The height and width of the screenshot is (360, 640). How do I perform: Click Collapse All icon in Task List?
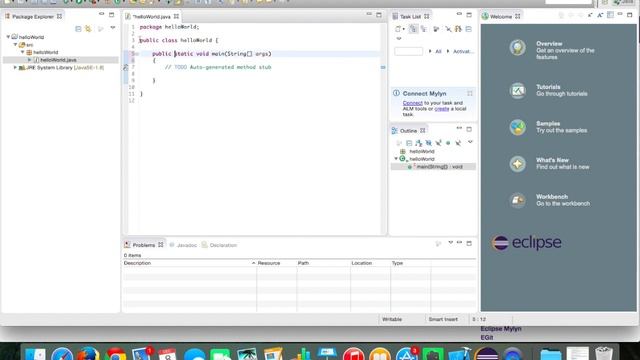(x=469, y=29)
